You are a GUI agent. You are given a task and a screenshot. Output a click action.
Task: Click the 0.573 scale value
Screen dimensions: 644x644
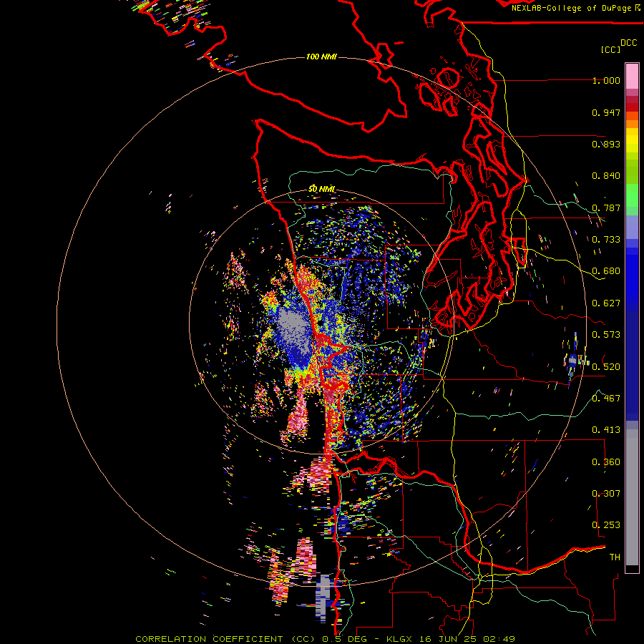point(606,335)
